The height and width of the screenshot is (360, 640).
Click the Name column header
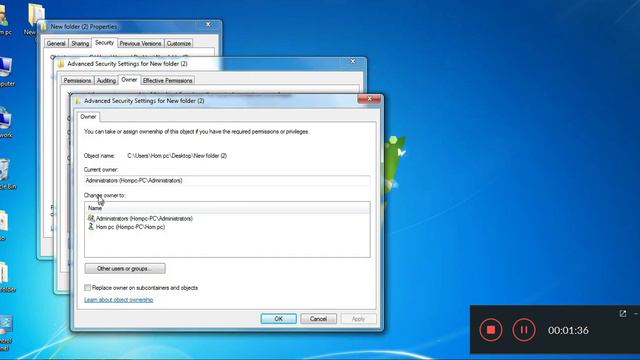227,208
